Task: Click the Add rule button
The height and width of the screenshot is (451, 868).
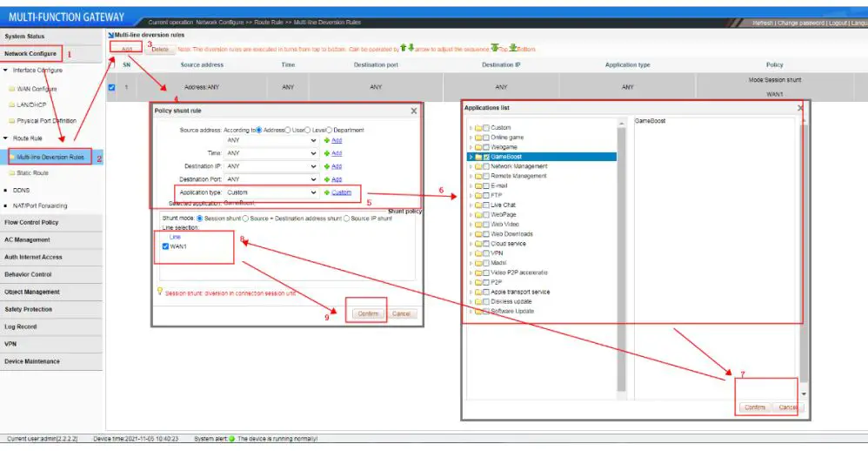Action: tap(127, 49)
